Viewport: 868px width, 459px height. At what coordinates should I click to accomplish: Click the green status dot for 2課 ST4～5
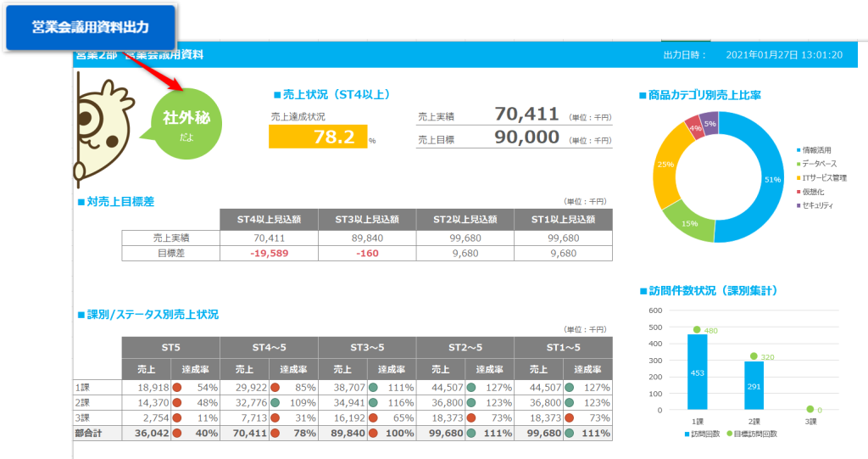(277, 402)
